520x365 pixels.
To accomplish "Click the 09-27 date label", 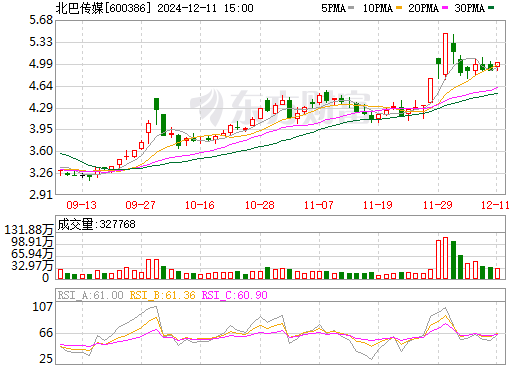I will [141, 205].
